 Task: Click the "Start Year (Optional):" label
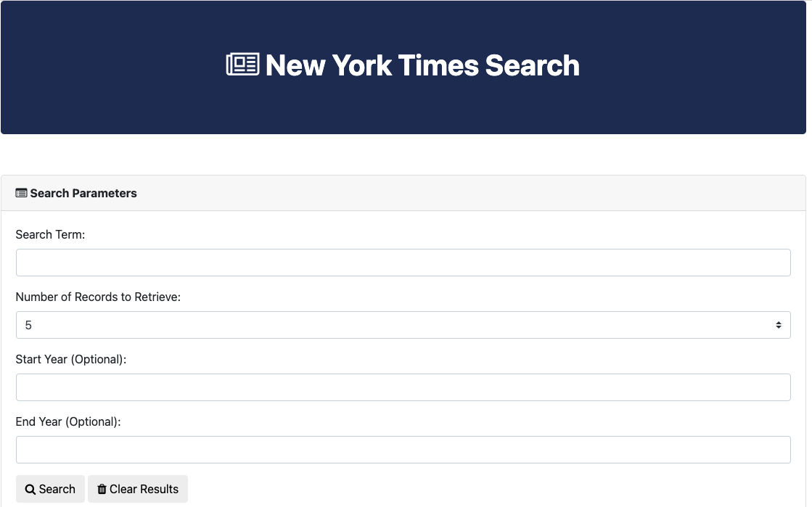[71, 359]
